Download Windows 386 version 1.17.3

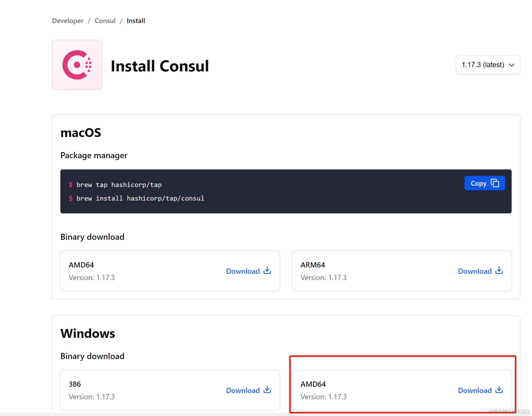[243, 390]
